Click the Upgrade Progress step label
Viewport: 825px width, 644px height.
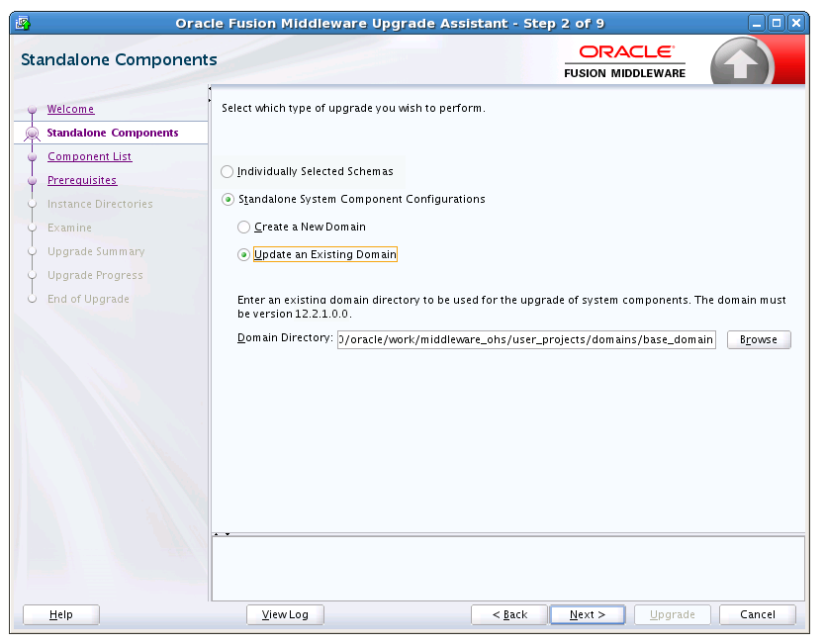95,275
